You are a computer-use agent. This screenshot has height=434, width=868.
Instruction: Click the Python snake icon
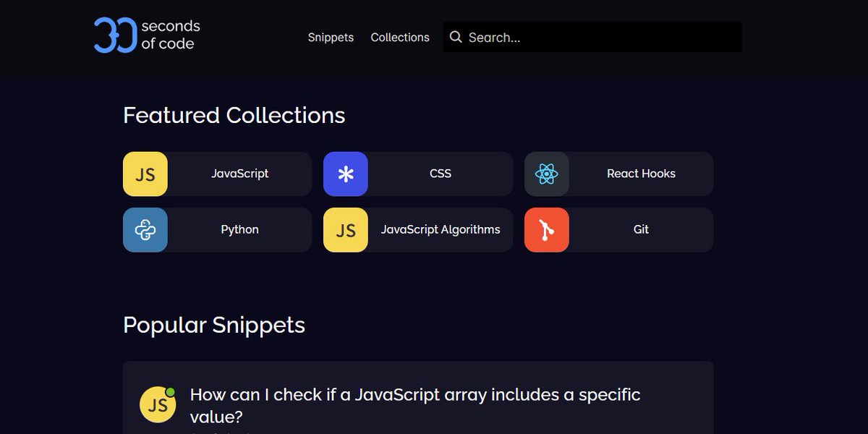(x=145, y=230)
